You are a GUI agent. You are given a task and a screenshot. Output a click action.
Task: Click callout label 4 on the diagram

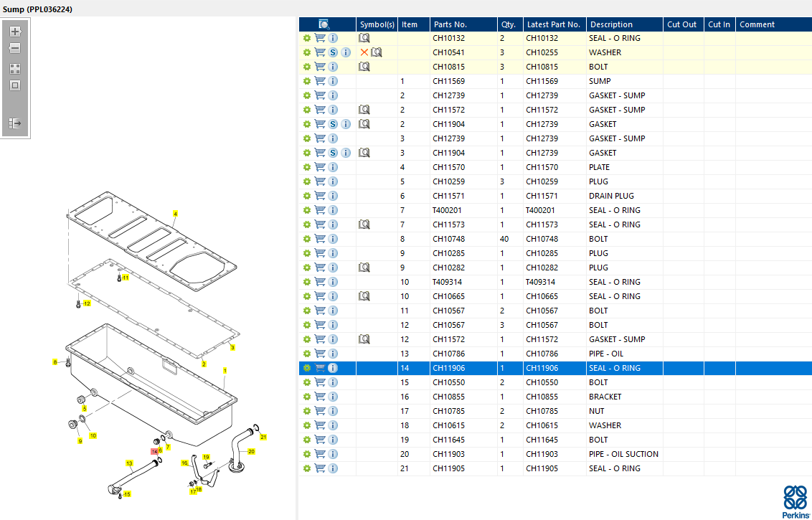[175, 213]
